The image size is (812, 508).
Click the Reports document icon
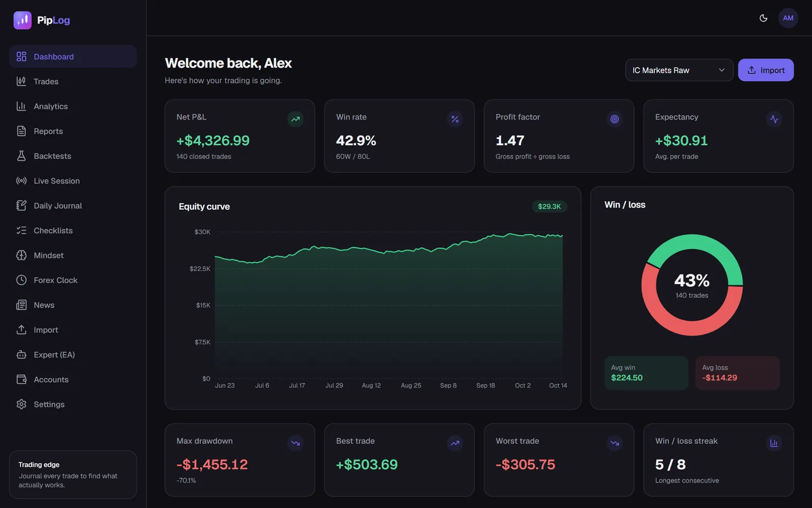tap(21, 131)
